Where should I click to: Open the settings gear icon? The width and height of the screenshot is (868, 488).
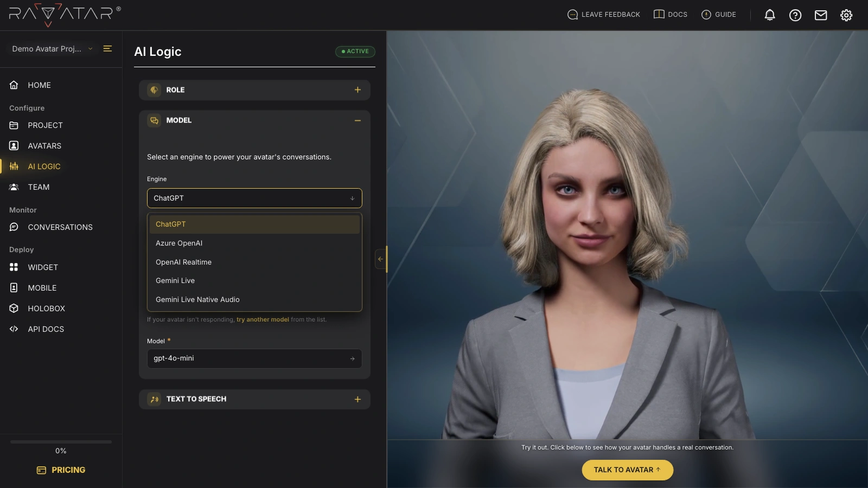coord(846,15)
